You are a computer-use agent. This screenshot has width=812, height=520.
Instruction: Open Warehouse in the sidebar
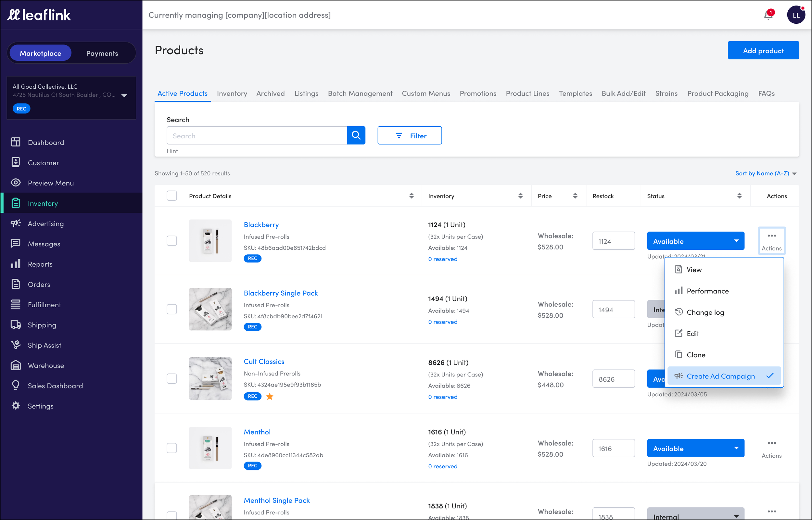click(x=45, y=365)
